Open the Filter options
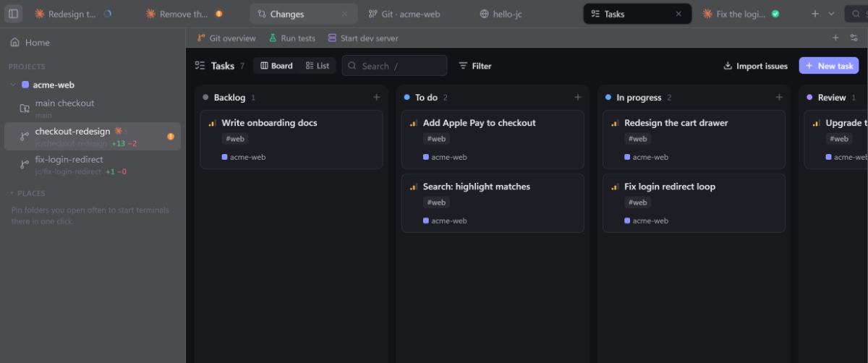The image size is (868, 363). tap(475, 66)
